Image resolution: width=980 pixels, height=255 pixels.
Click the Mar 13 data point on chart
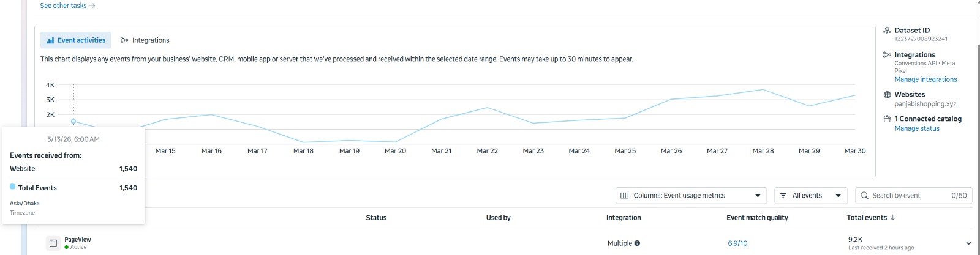pyautogui.click(x=73, y=121)
